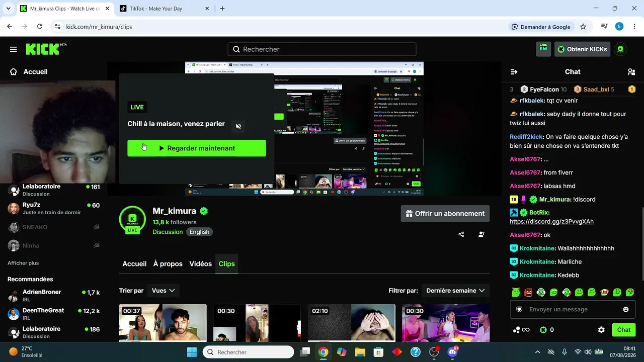Open the Kick hamburger menu
The image size is (644, 362).
14,49
